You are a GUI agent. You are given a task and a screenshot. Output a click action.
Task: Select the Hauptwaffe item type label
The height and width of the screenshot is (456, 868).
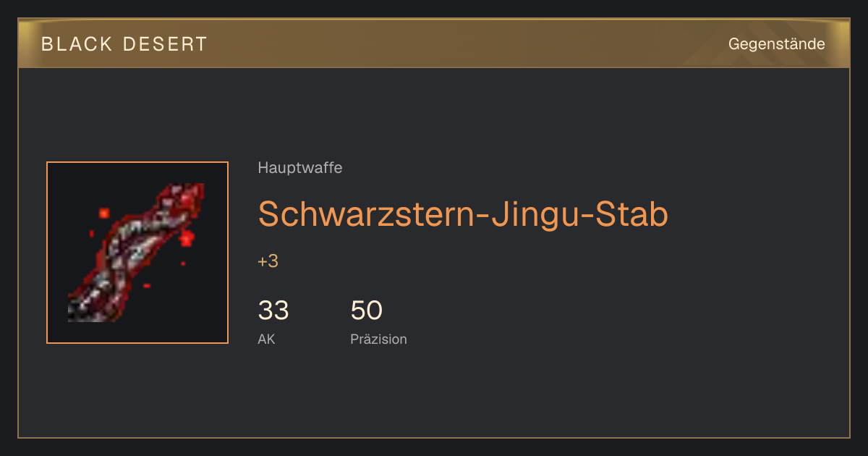[x=300, y=168]
